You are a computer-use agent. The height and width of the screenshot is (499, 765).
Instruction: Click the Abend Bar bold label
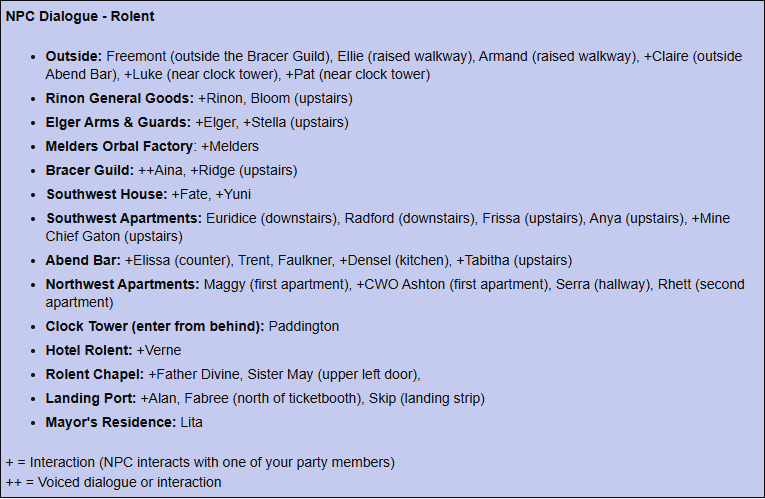pyautogui.click(x=83, y=260)
